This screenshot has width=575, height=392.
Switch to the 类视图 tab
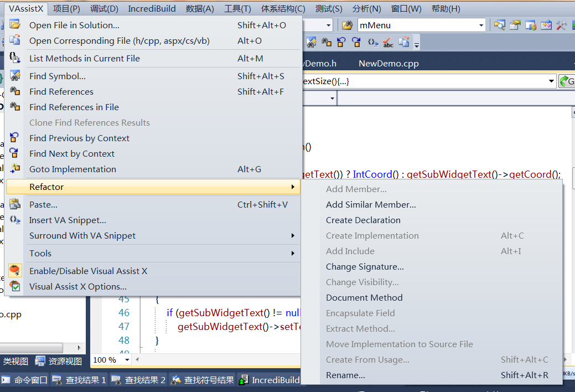point(15,361)
